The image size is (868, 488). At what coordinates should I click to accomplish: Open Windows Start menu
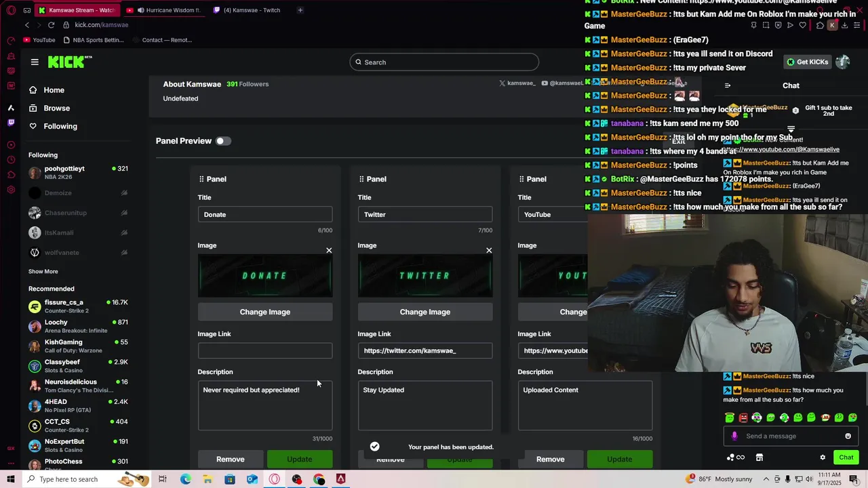click(11, 479)
